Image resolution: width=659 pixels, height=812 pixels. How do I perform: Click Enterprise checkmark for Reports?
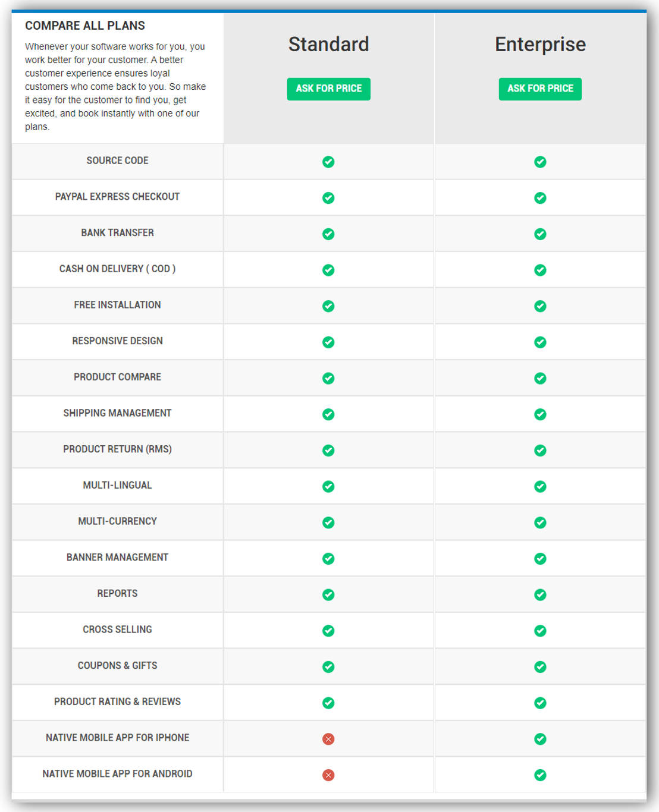[x=540, y=594]
